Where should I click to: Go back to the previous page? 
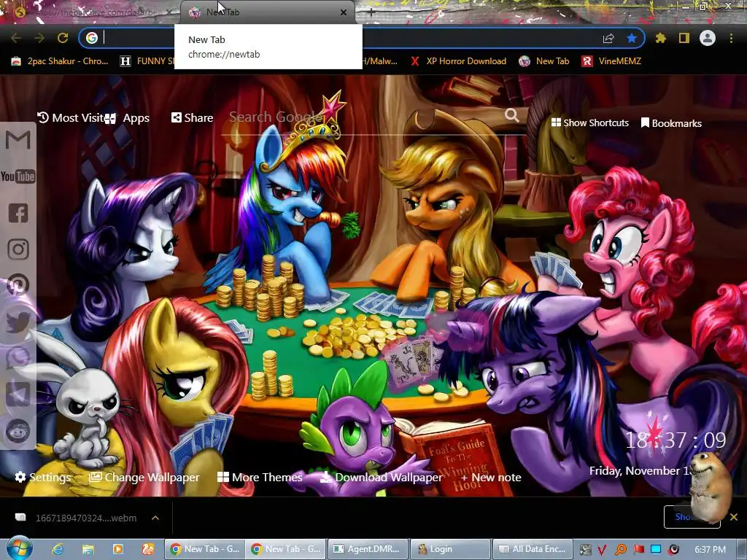click(16, 38)
